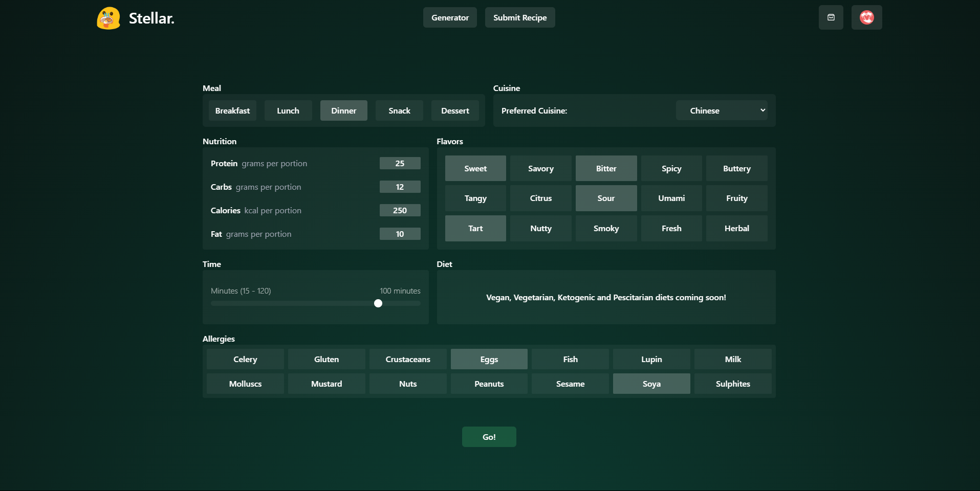Enable the Tangy flavor
The width and height of the screenshot is (980, 491).
point(475,198)
